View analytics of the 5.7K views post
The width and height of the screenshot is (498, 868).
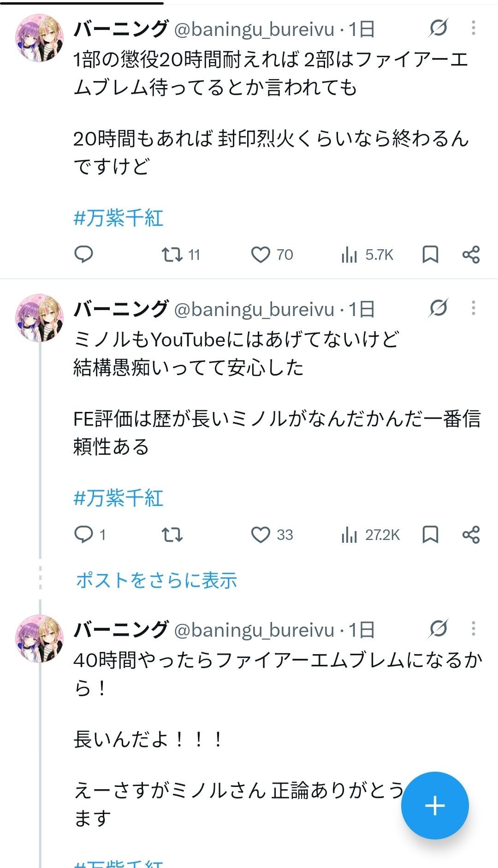click(x=367, y=254)
